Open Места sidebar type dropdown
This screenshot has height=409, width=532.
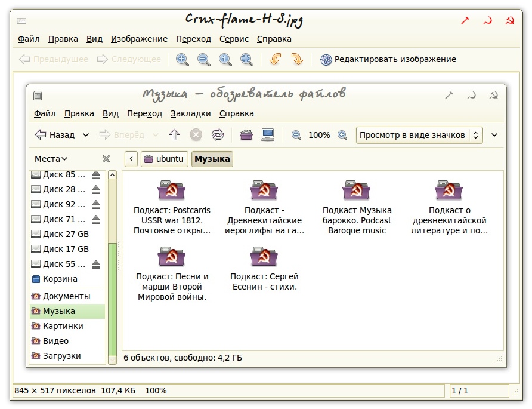[51, 159]
